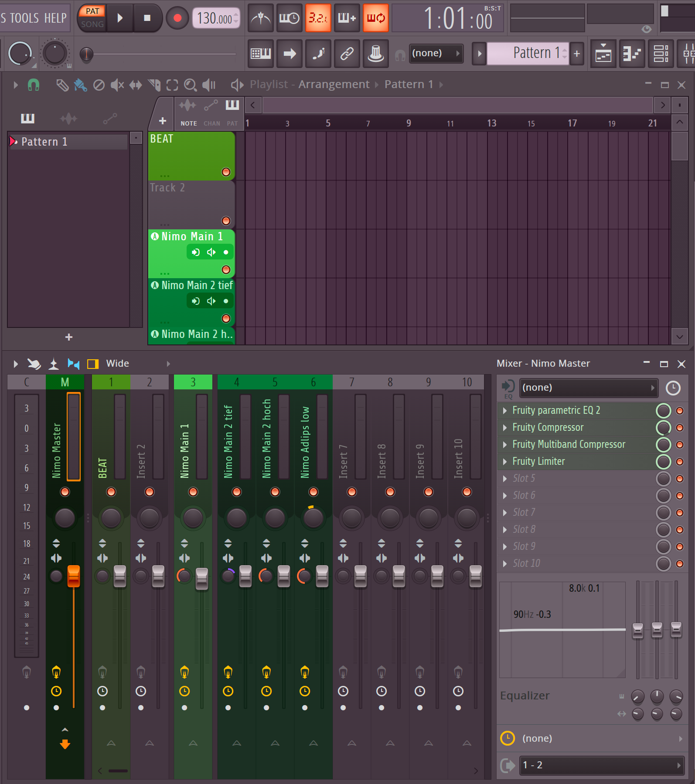Screen dimensions: 695x784
Task: Open the Mixer view icon
Action: (686, 54)
